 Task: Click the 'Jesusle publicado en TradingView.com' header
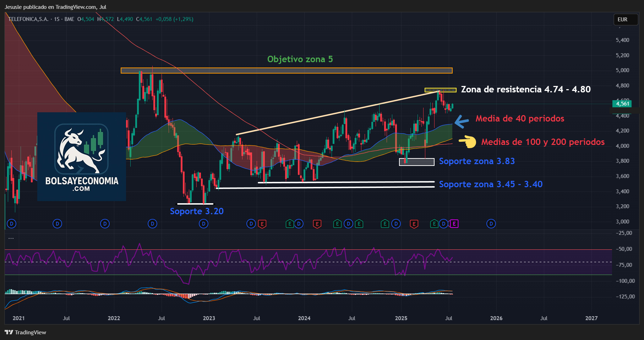[x=55, y=7]
